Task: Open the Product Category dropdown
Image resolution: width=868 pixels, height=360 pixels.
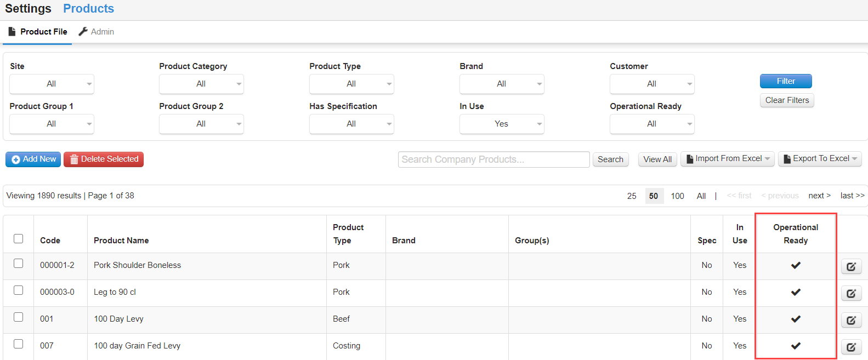Action: 201,84
